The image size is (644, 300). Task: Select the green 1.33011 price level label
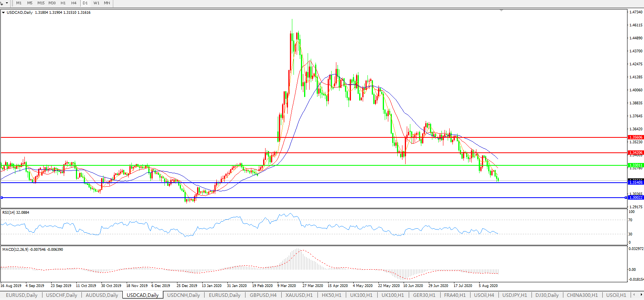636,165
